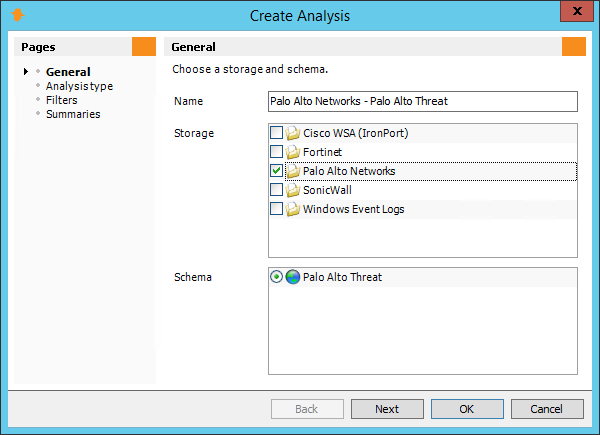Click the Next button

pos(387,409)
